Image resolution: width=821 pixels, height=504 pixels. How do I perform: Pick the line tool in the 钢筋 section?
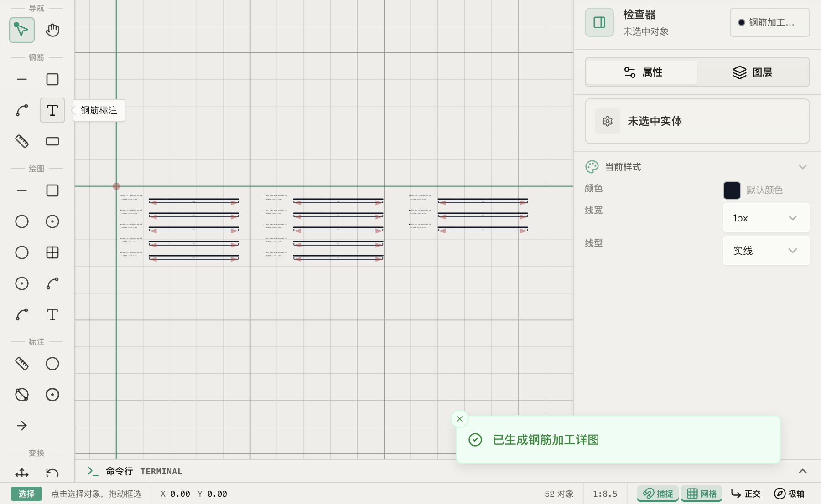21,79
